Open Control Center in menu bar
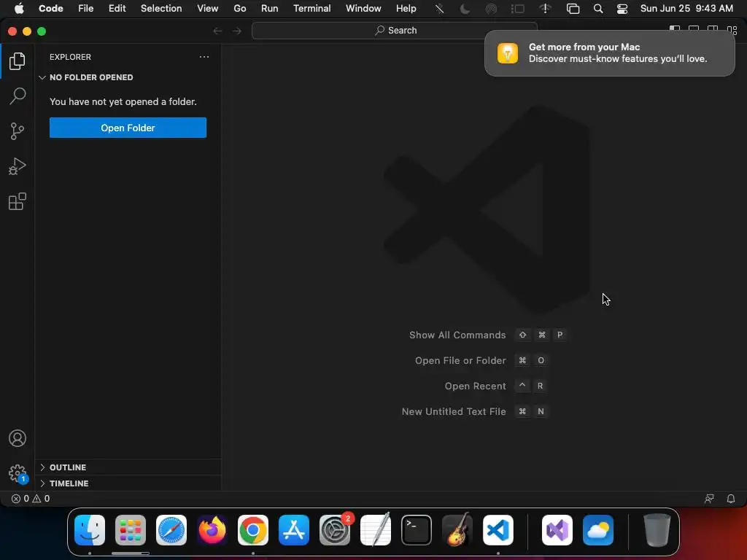The width and height of the screenshot is (747, 560). [x=622, y=9]
